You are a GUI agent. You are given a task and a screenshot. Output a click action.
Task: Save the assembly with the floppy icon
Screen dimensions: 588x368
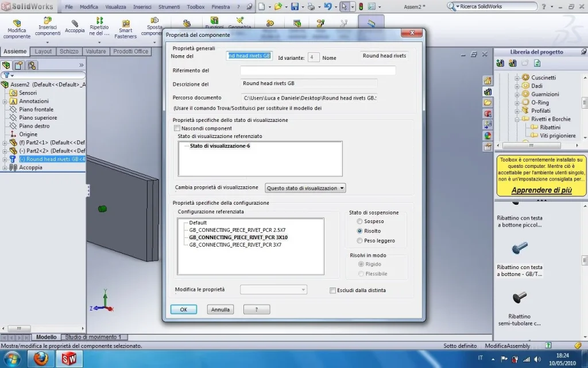[295, 6]
